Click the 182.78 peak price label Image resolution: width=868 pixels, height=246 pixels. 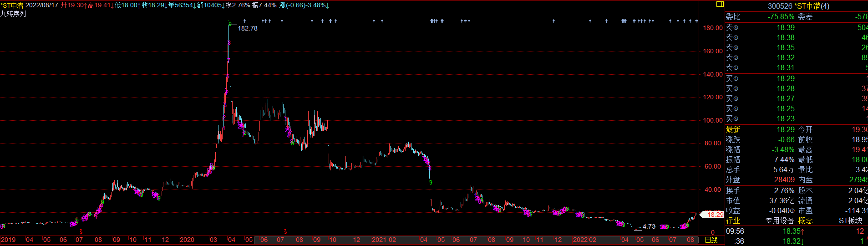[x=248, y=28]
